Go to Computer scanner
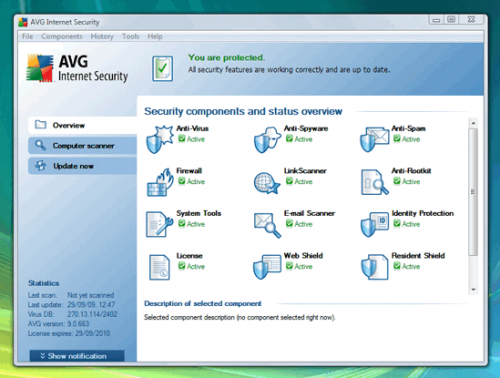500x378 pixels. tap(82, 145)
